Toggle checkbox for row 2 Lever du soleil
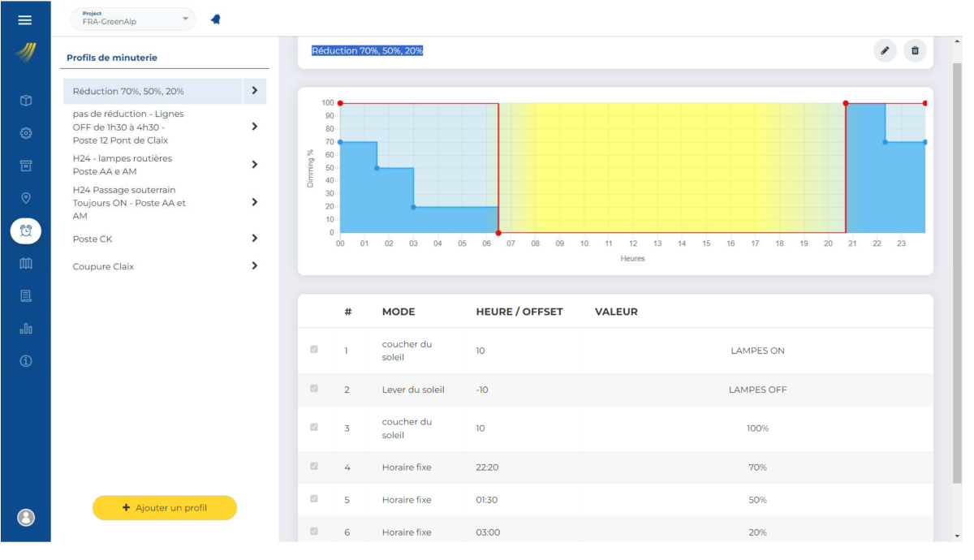 314,389
